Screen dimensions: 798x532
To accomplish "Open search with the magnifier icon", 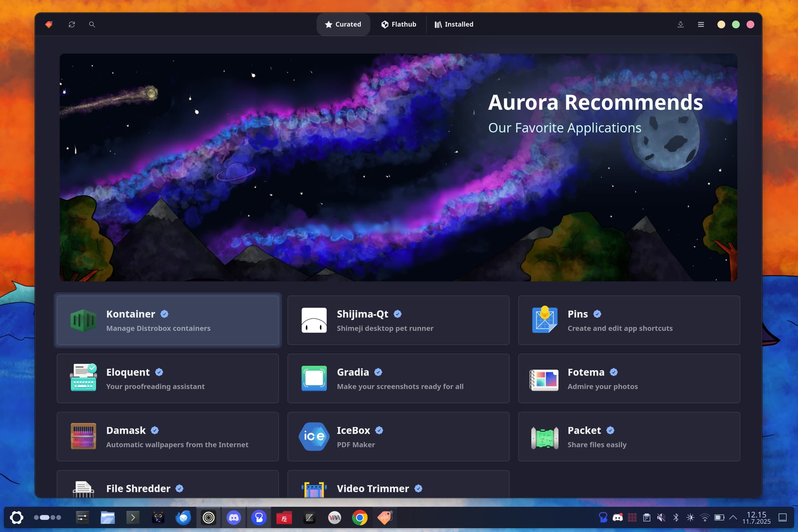I will (92, 25).
